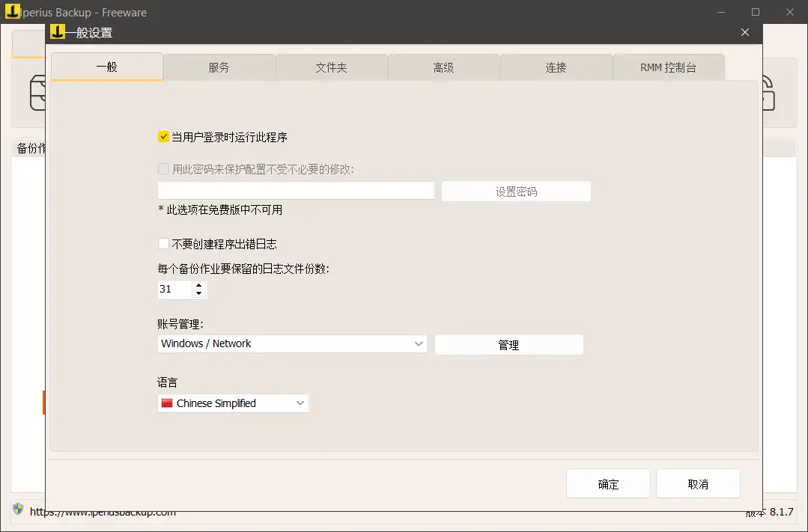This screenshot has width=808, height=532.
Task: Maximize the Iperius Backup main window
Action: (756, 12)
